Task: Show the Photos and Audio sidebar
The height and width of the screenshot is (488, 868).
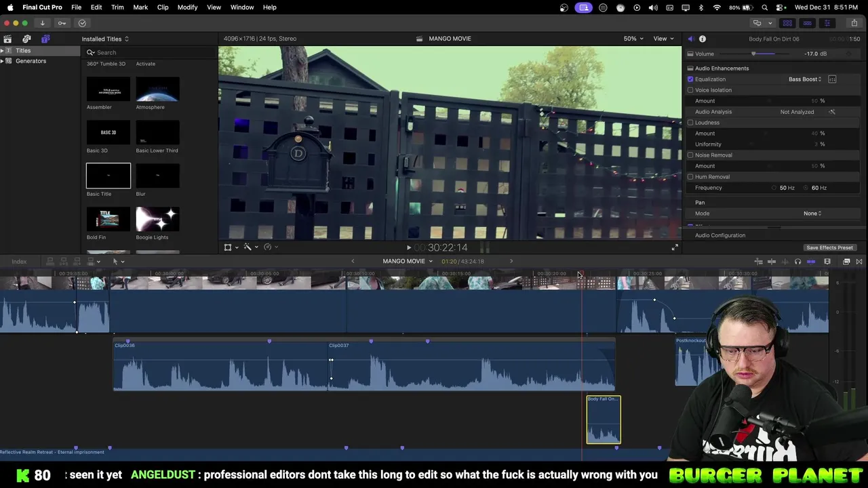Action: pyautogui.click(x=26, y=39)
